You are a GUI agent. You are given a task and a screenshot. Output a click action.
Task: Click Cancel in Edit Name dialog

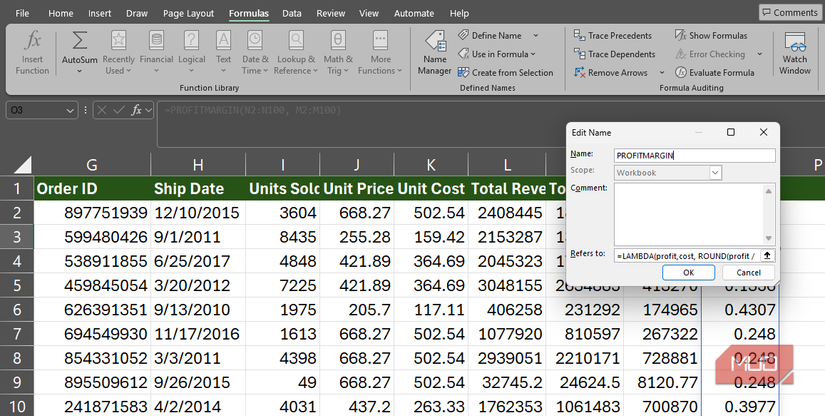748,272
